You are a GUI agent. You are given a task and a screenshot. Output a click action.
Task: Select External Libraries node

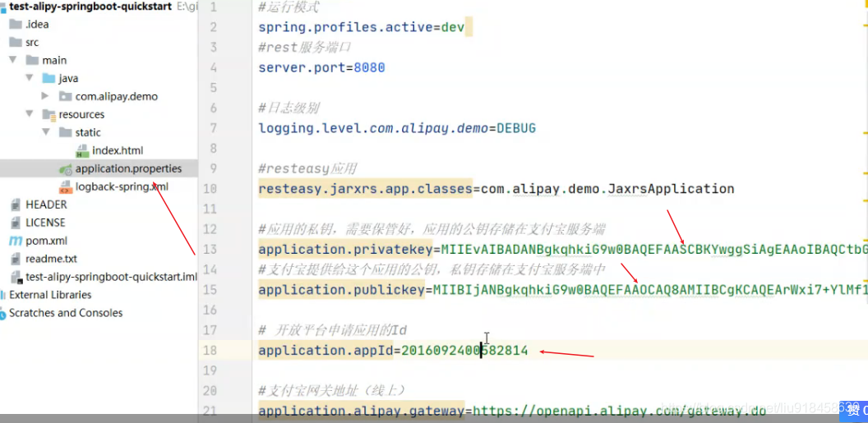click(50, 295)
